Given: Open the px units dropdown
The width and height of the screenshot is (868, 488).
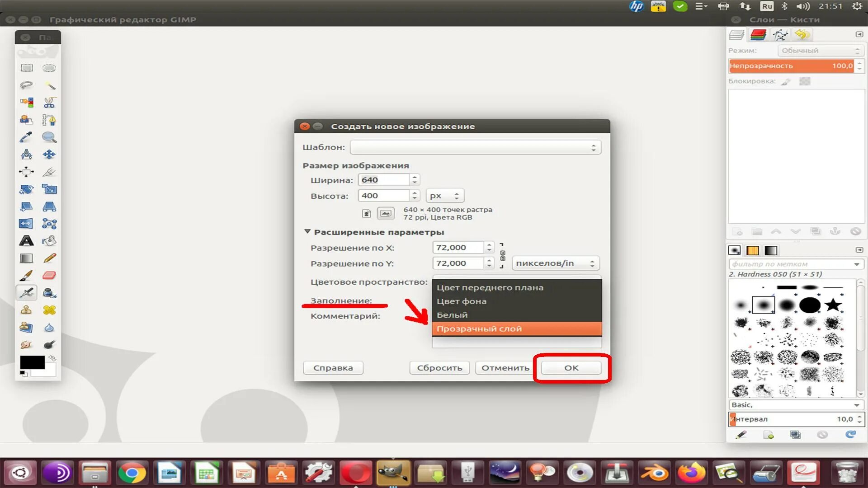Looking at the screenshot, I should pyautogui.click(x=445, y=196).
